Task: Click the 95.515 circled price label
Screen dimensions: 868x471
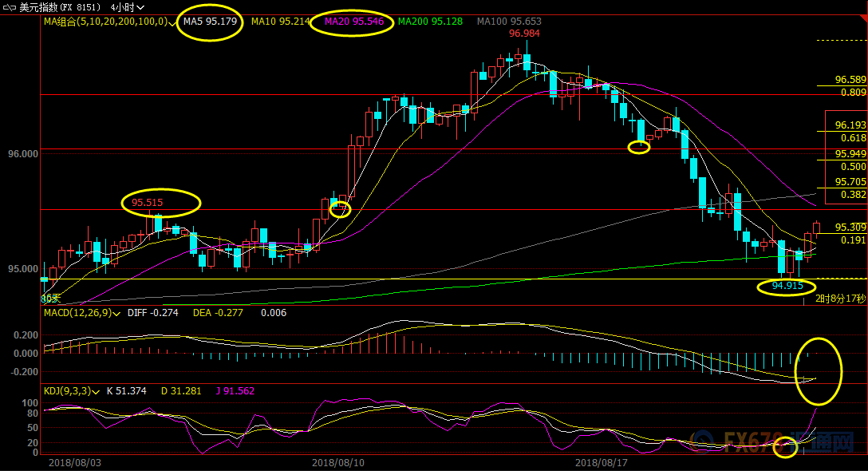Action: (148, 203)
